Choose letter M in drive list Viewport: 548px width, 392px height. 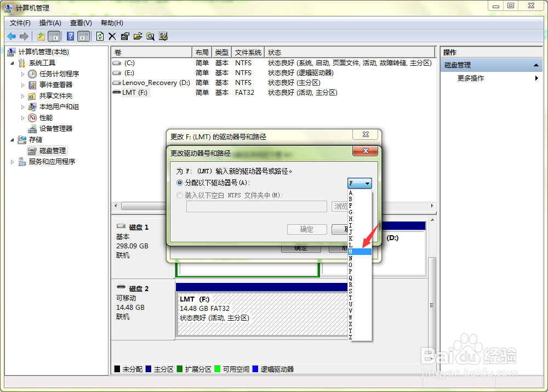pos(359,252)
